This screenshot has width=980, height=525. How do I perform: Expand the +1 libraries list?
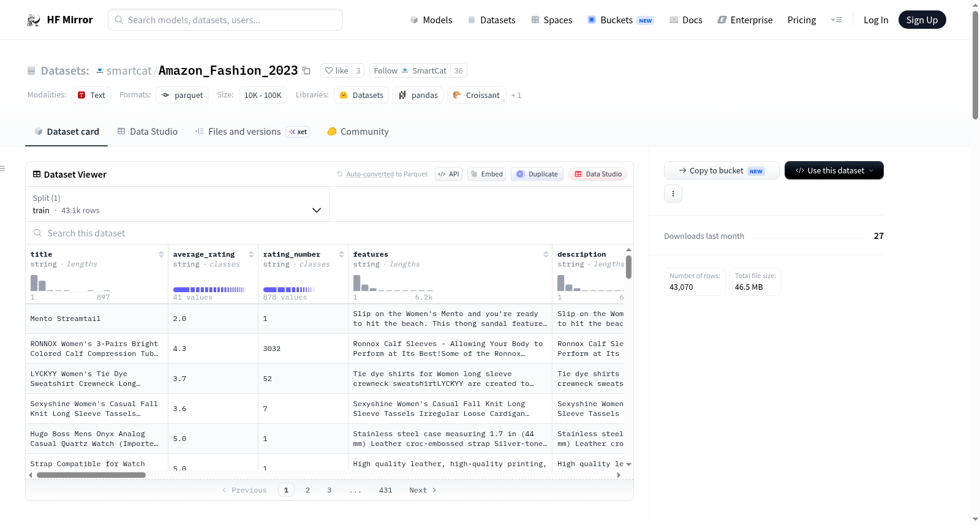coord(516,95)
